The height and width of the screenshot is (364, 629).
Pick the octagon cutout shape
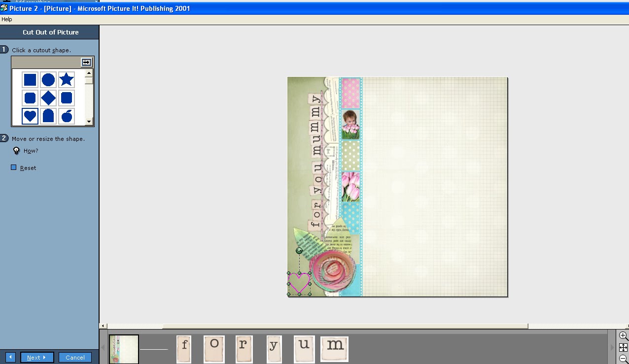(30, 98)
